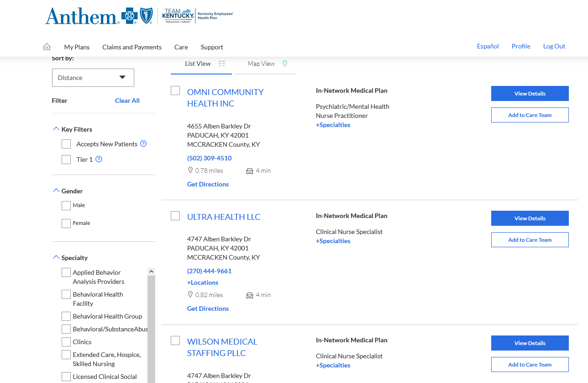Image resolution: width=588 pixels, height=383 pixels.
Task: Click the location pin beside 0.78 miles
Action: (190, 170)
